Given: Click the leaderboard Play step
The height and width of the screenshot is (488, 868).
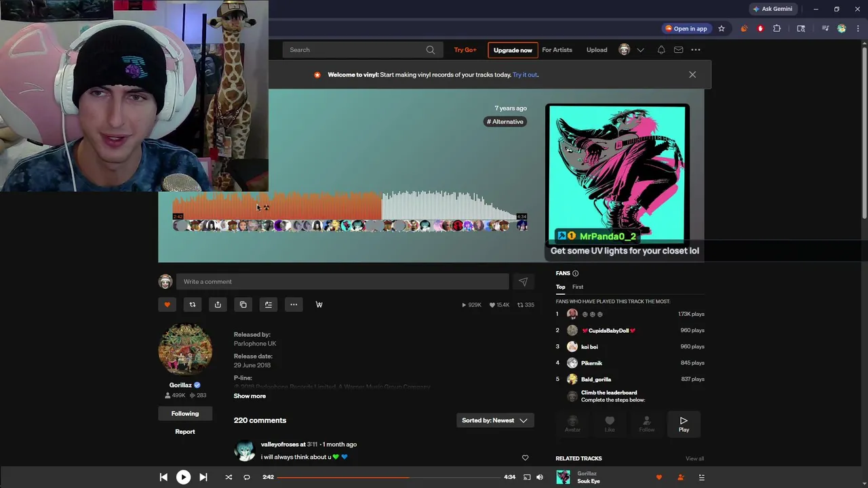Looking at the screenshot, I should coord(684,424).
